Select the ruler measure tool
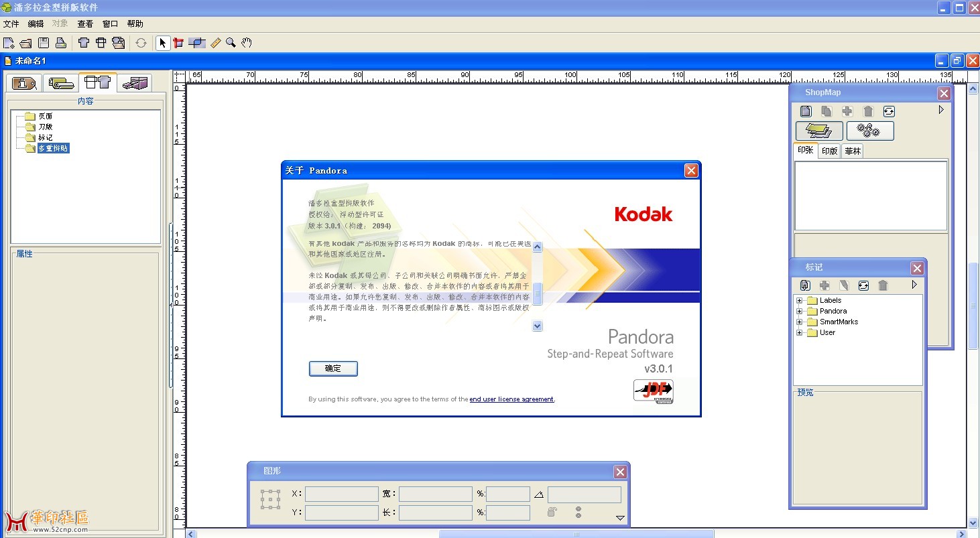This screenshot has height=538, width=980. coord(215,43)
